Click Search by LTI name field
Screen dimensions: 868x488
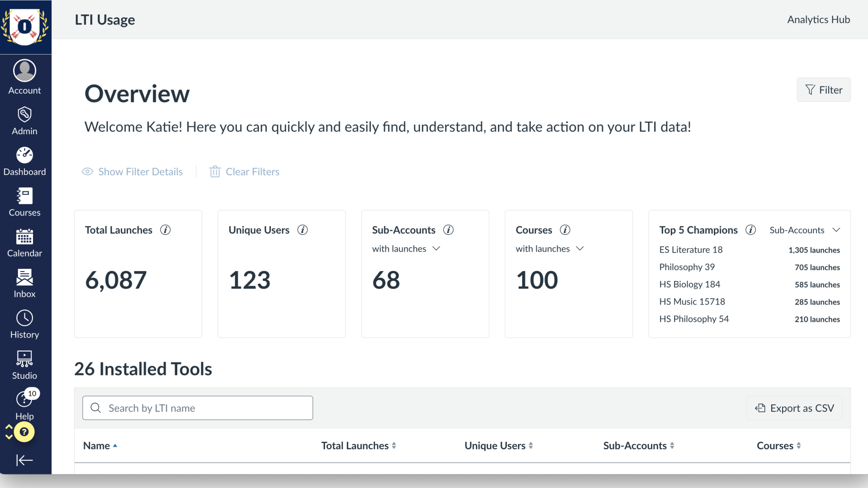(197, 408)
